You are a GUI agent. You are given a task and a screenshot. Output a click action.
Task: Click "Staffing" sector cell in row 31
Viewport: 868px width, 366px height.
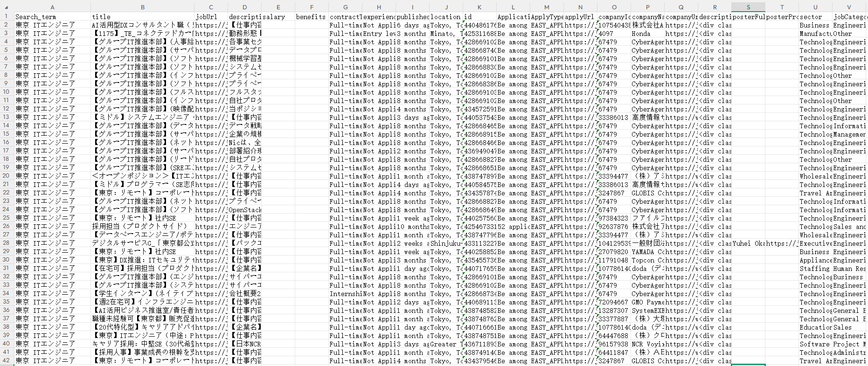tap(815, 269)
